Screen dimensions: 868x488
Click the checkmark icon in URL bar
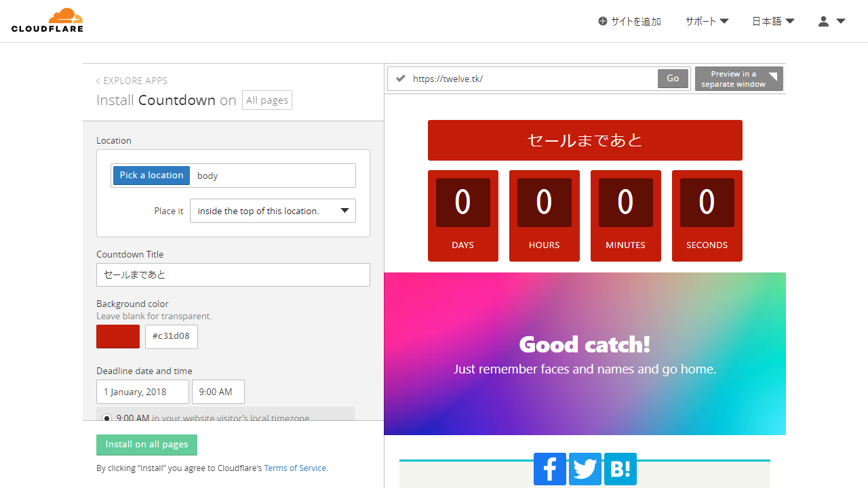pyautogui.click(x=401, y=79)
